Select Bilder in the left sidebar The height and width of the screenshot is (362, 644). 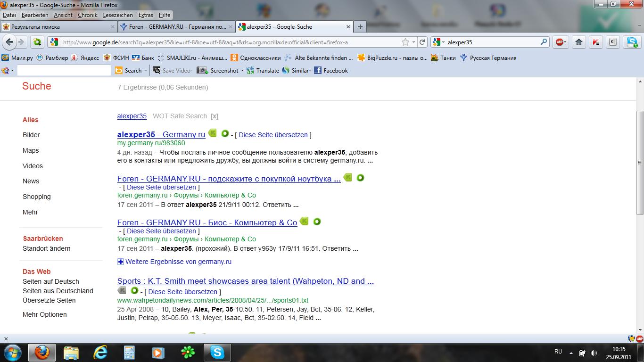(31, 135)
